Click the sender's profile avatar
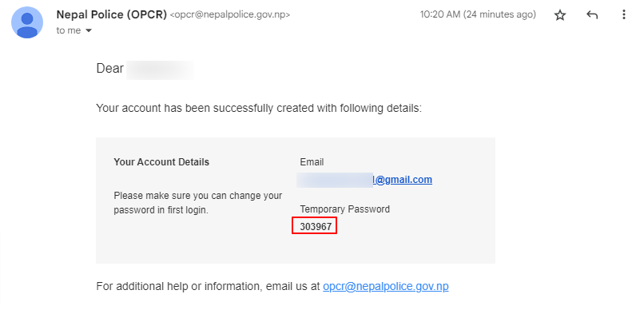The width and height of the screenshot is (644, 318). (27, 22)
